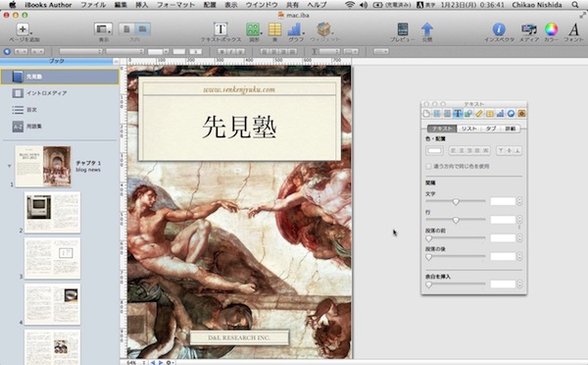Open the ウインドウ menu
Screen dimensions: 588x365
262,5
